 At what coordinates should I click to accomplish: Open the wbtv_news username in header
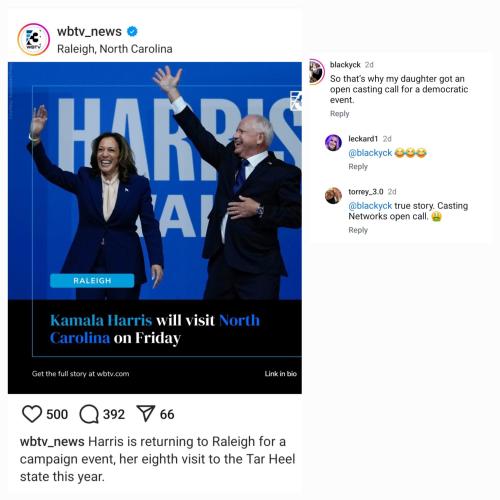pyautogui.click(x=89, y=32)
